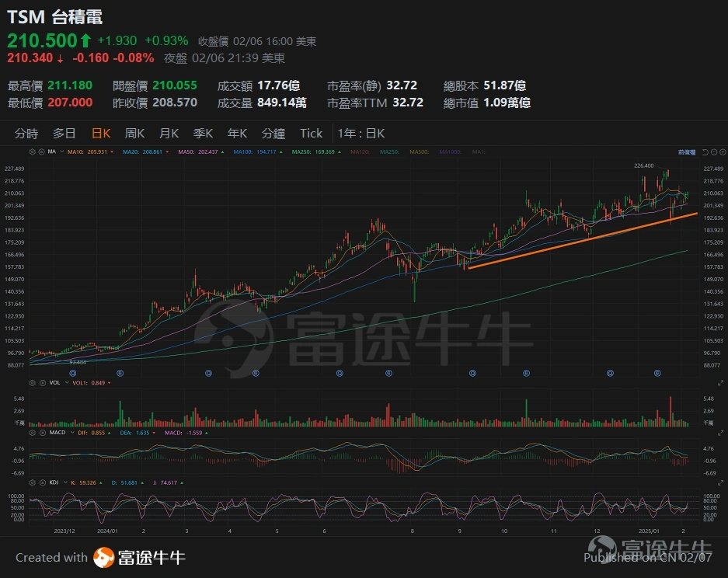Close the MACD indicator panel

43,433
